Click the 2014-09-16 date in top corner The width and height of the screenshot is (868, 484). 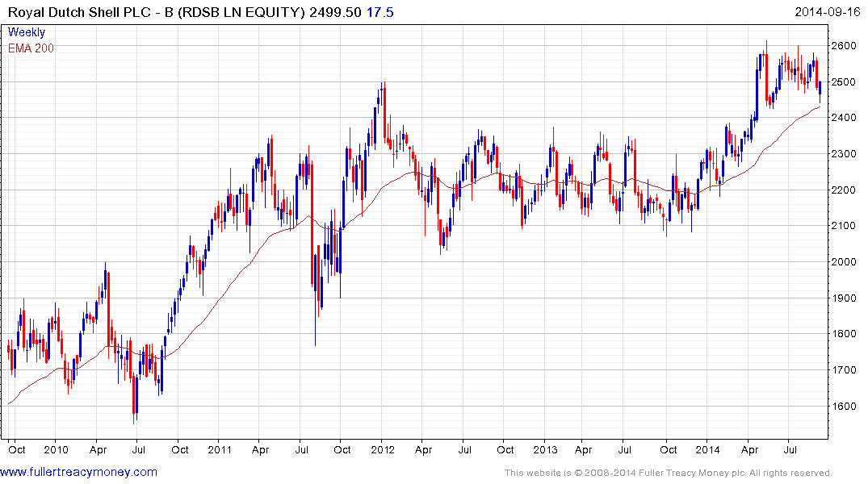coord(827,11)
